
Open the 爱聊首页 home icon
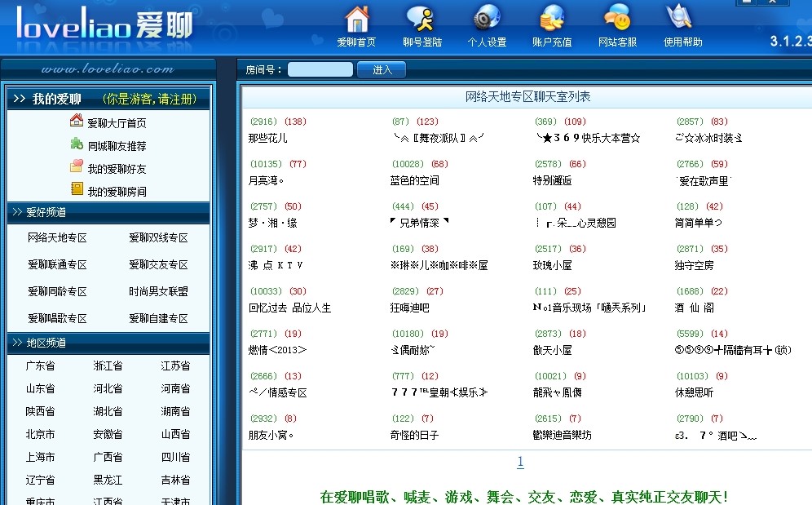coord(357,20)
